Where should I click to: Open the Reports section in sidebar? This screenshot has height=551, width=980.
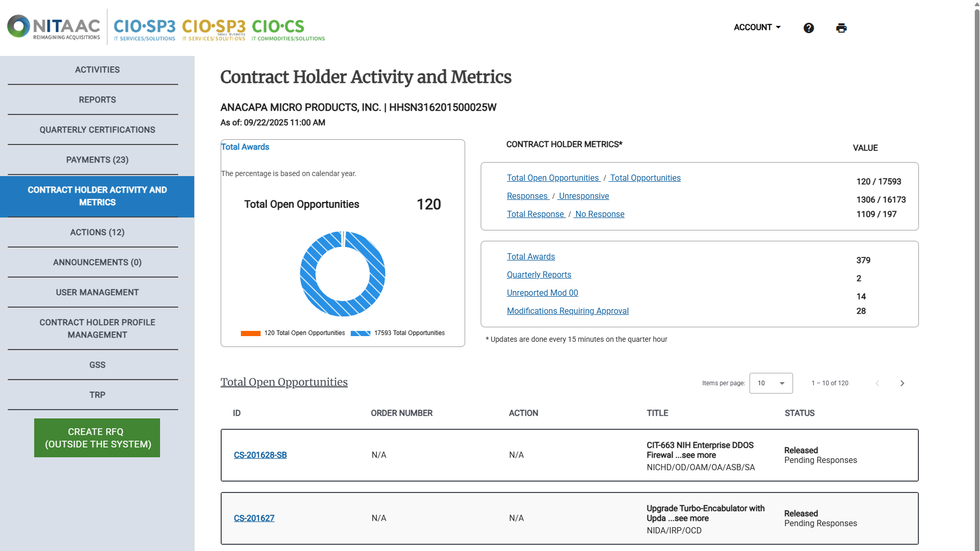click(x=97, y=99)
